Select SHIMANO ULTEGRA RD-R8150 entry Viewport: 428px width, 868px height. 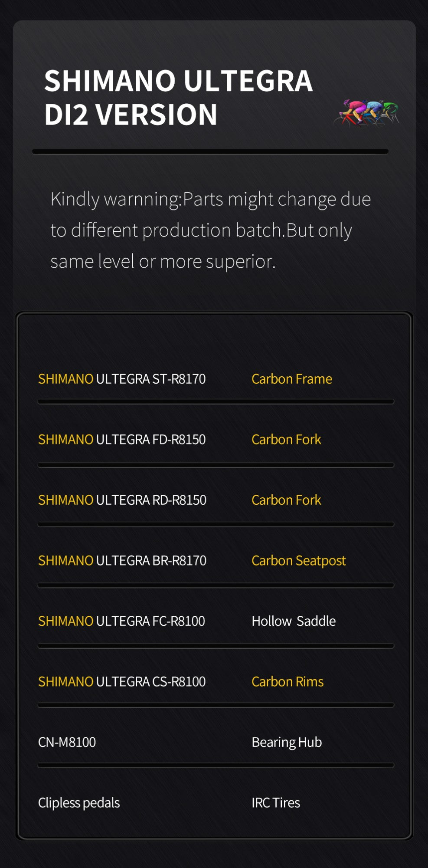point(122,500)
